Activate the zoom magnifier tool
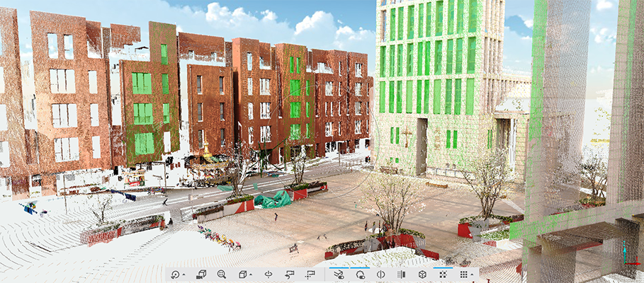 tap(222, 275)
